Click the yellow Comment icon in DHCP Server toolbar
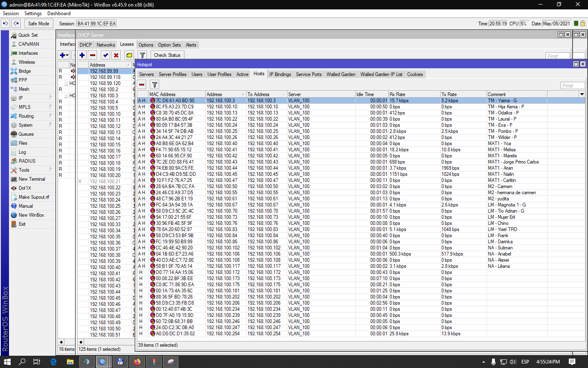The image size is (588, 368). coord(129,55)
